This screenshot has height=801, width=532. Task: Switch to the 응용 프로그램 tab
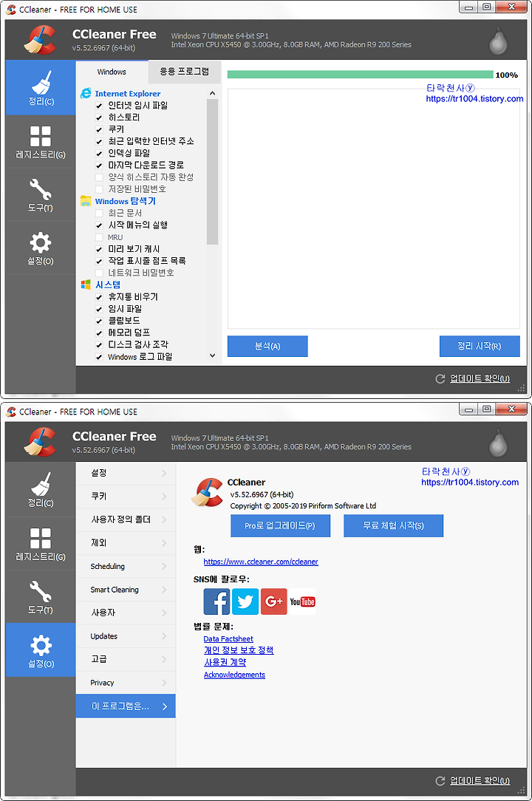[x=185, y=72]
